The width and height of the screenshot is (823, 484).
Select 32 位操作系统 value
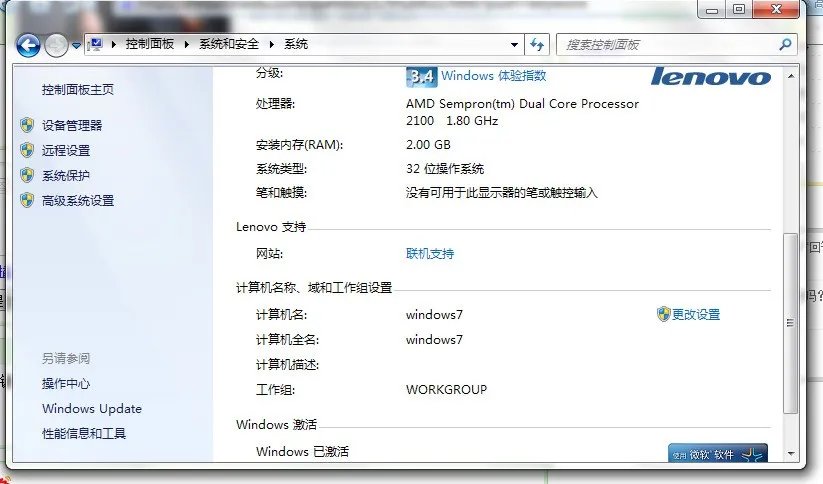click(445, 169)
